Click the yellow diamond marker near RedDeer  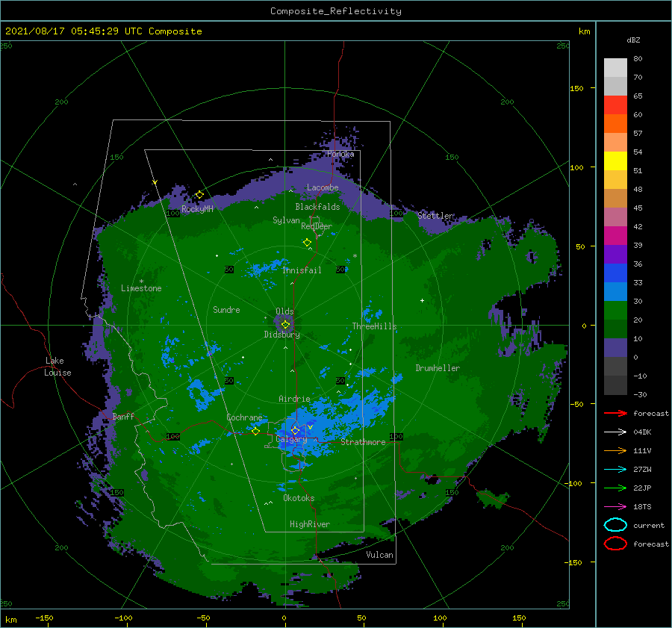(308, 242)
